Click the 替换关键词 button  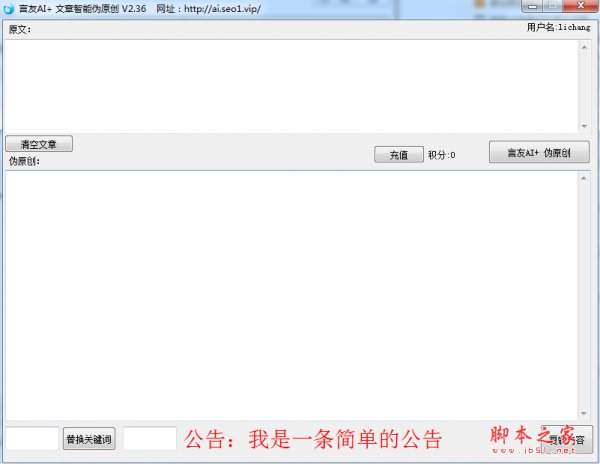click(x=89, y=439)
